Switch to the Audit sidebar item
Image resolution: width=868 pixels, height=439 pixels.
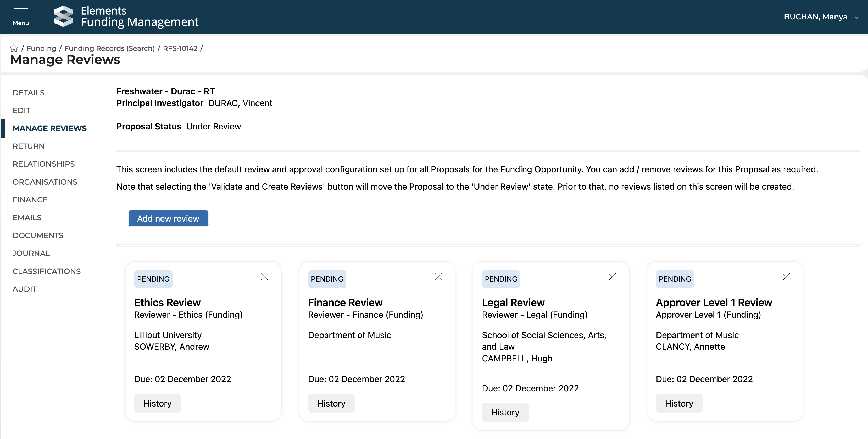(x=24, y=289)
